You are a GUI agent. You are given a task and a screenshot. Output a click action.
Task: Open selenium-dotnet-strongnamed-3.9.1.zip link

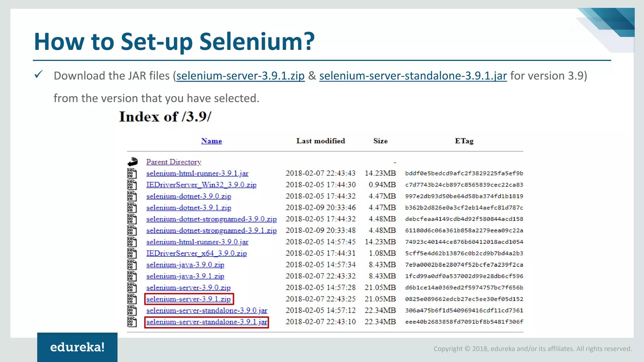tap(211, 230)
